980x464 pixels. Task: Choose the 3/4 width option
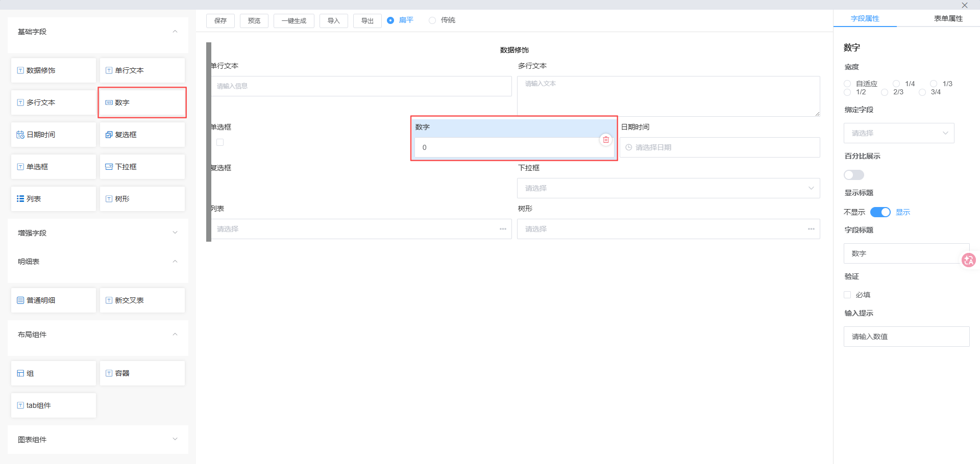coord(922,92)
